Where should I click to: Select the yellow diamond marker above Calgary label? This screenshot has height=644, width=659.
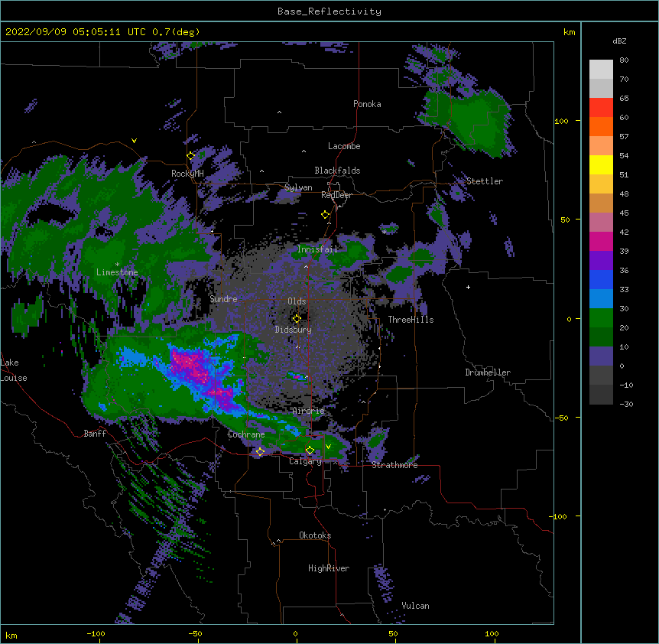tap(310, 450)
